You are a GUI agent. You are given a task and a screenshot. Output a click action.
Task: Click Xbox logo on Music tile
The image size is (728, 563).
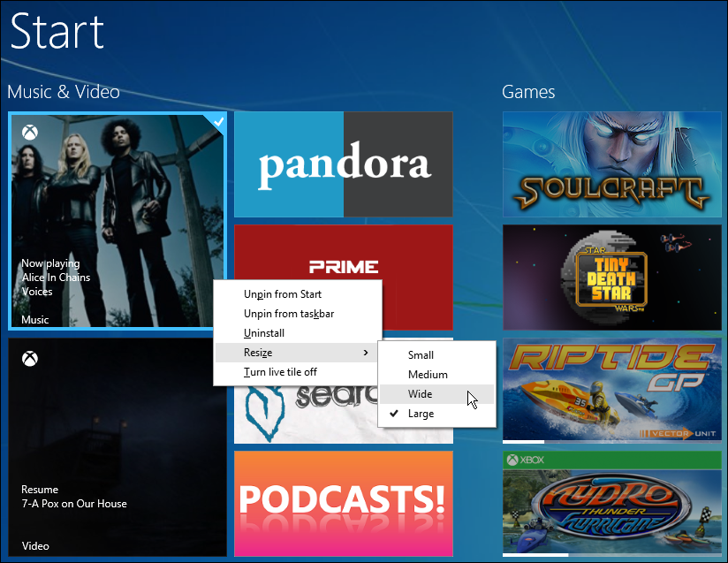click(30, 133)
